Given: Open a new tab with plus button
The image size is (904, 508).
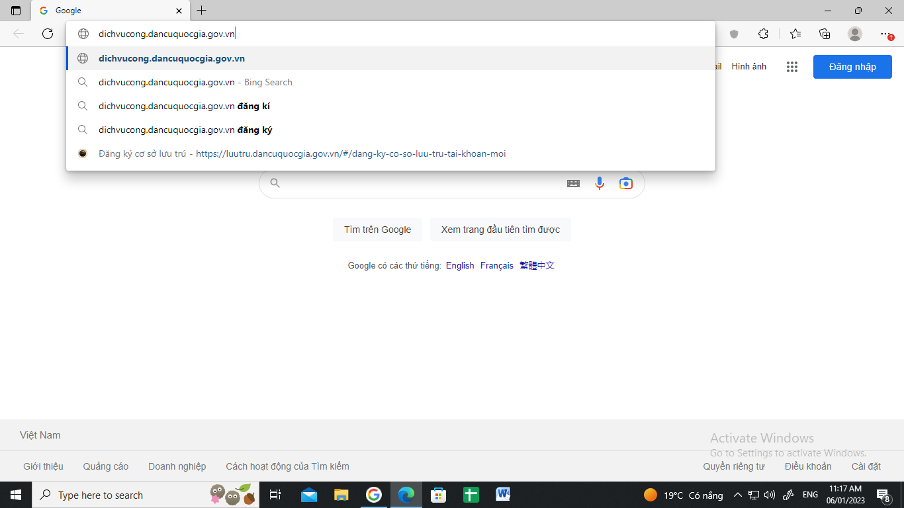Looking at the screenshot, I should pos(201,10).
